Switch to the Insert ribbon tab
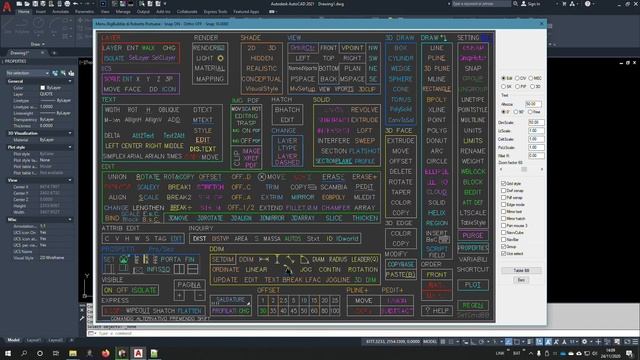Image resolution: width=640 pixels, height=360 pixels. pos(41,12)
